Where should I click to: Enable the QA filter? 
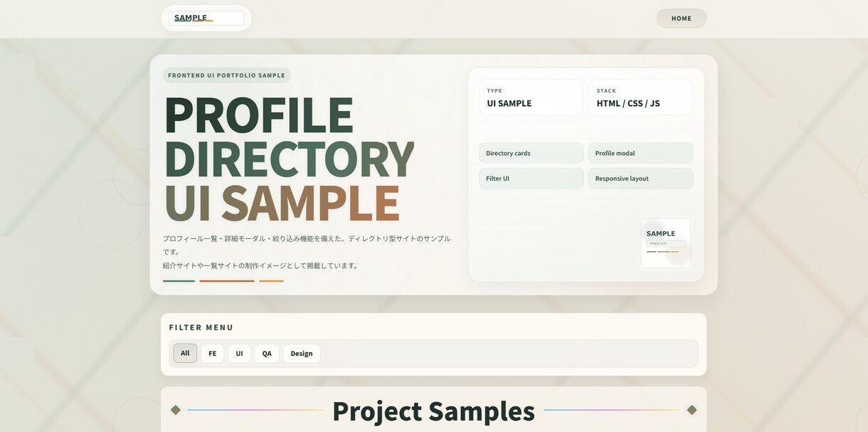point(266,352)
